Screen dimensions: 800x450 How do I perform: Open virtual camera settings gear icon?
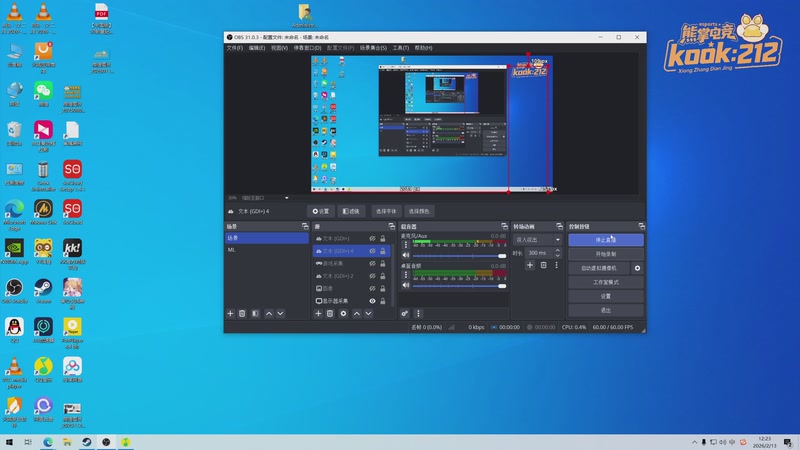pos(637,268)
